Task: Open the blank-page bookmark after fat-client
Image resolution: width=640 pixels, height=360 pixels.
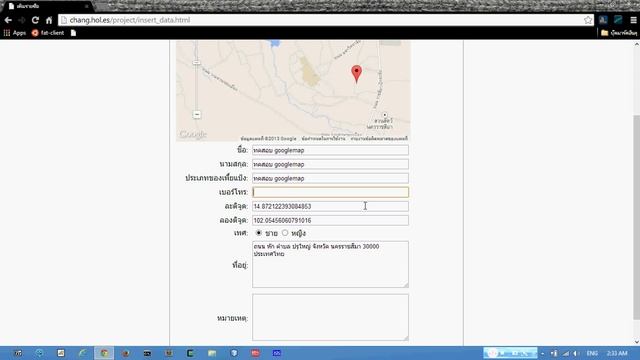Action: [x=73, y=33]
